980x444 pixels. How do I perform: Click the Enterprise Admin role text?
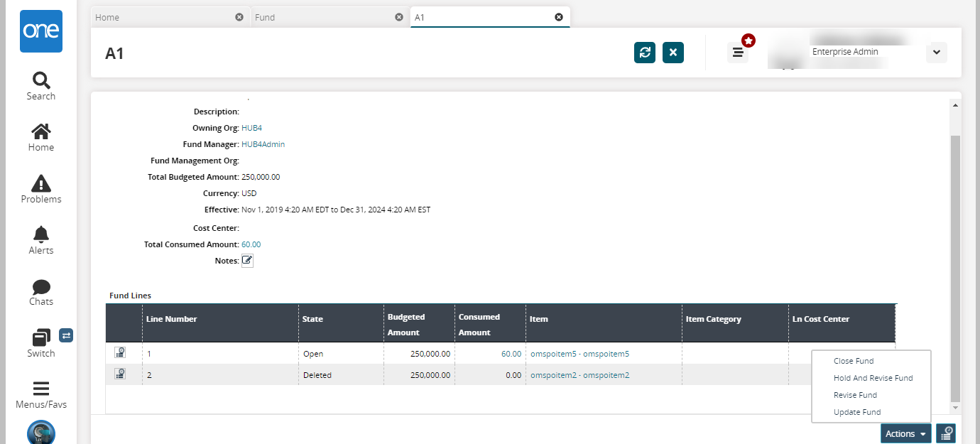[x=845, y=52]
